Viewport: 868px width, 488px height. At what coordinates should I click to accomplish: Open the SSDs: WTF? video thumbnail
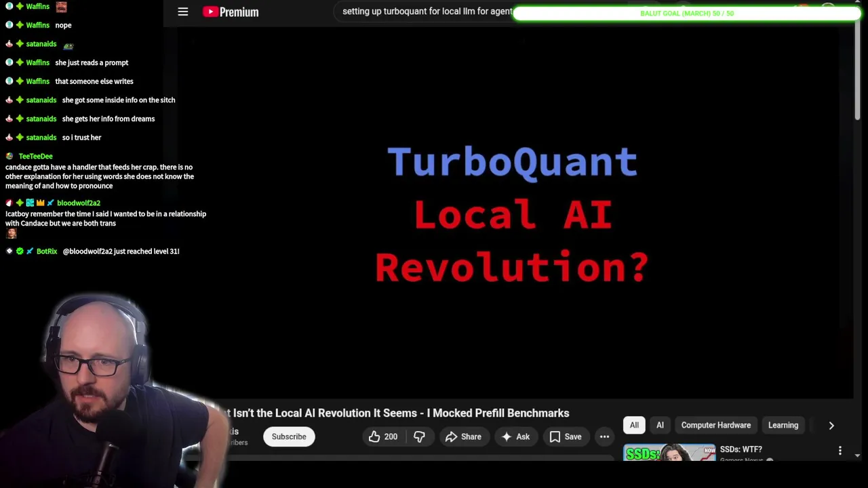(x=669, y=453)
